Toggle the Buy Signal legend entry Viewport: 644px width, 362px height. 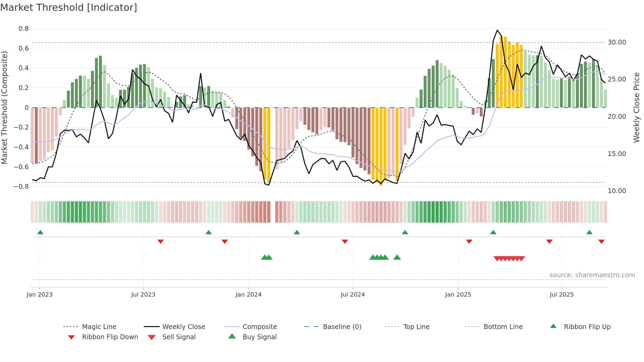click(x=252, y=337)
